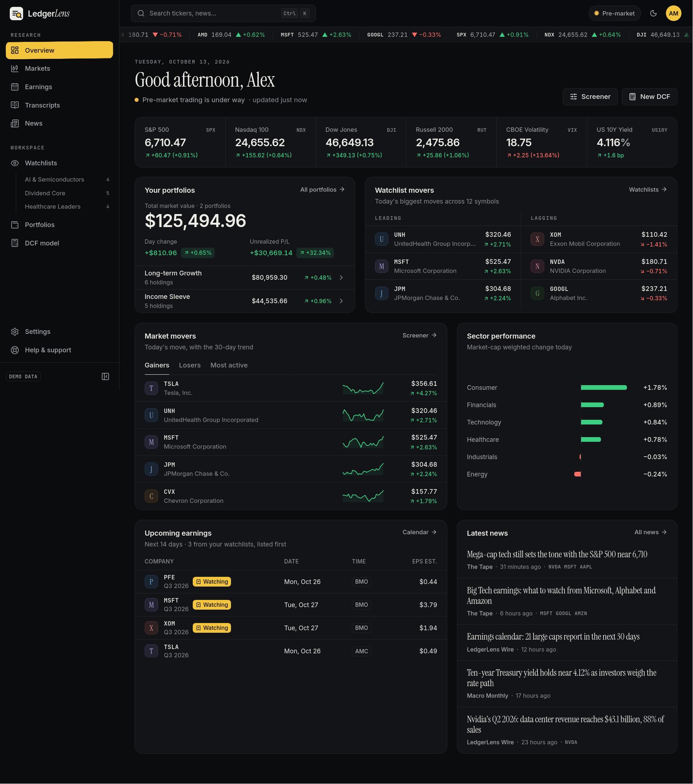The width and height of the screenshot is (693, 784).
Task: Click the PFE avatar in Upcoming earnings
Action: [152, 582]
